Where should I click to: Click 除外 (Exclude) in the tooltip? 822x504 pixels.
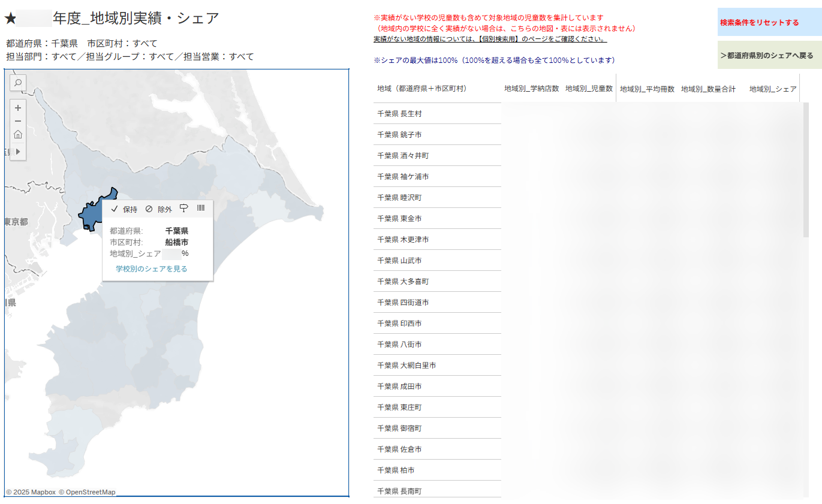tap(159, 209)
